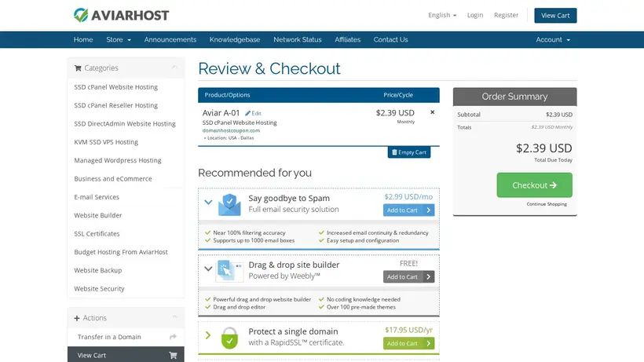Select E-mail Services category
Screen dimensions: 644x362
tap(97, 197)
